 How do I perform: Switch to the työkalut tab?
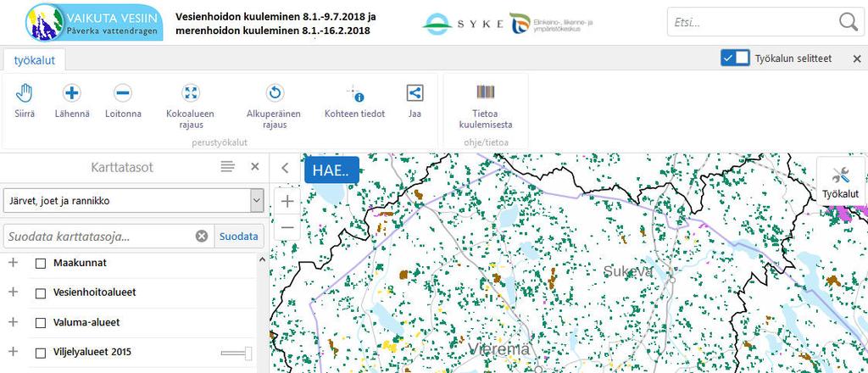34,60
